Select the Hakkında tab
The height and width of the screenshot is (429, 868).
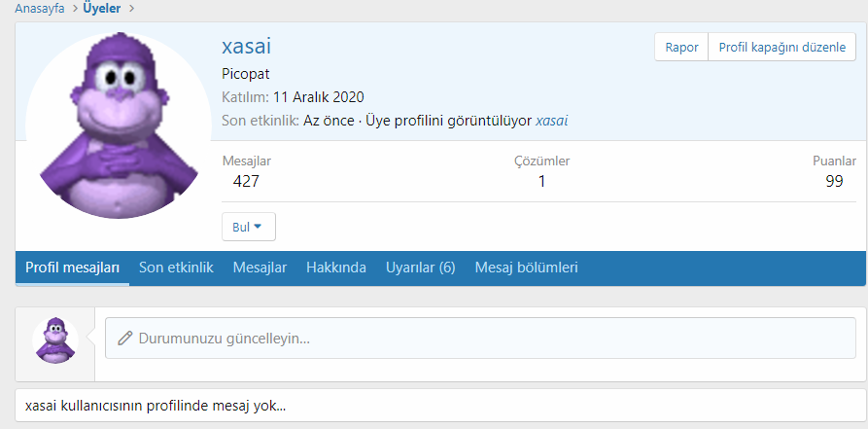[336, 268]
